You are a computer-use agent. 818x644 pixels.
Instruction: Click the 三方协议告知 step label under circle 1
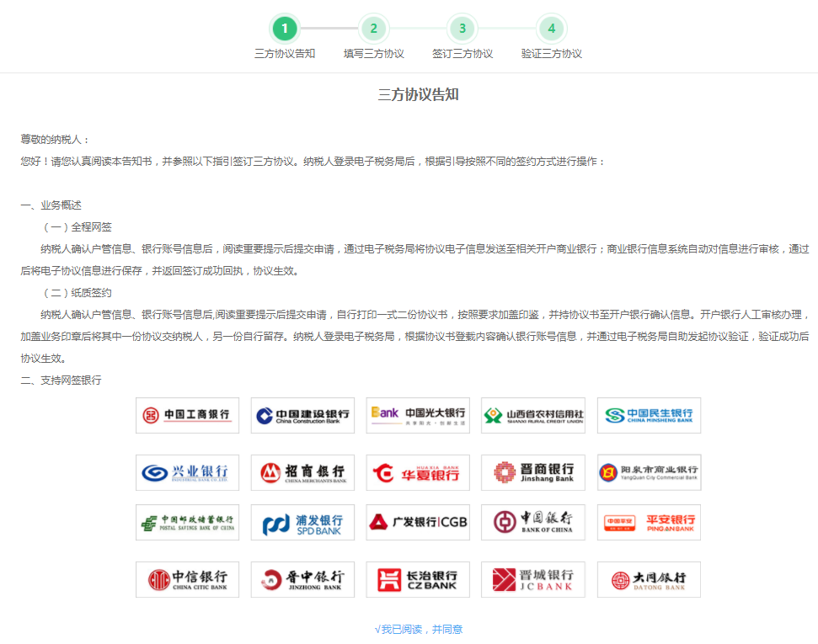pyautogui.click(x=285, y=54)
